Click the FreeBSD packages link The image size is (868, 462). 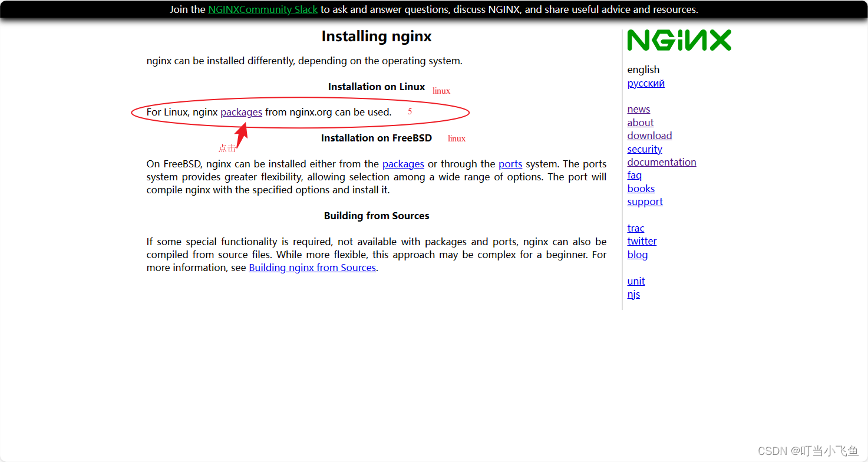(403, 164)
